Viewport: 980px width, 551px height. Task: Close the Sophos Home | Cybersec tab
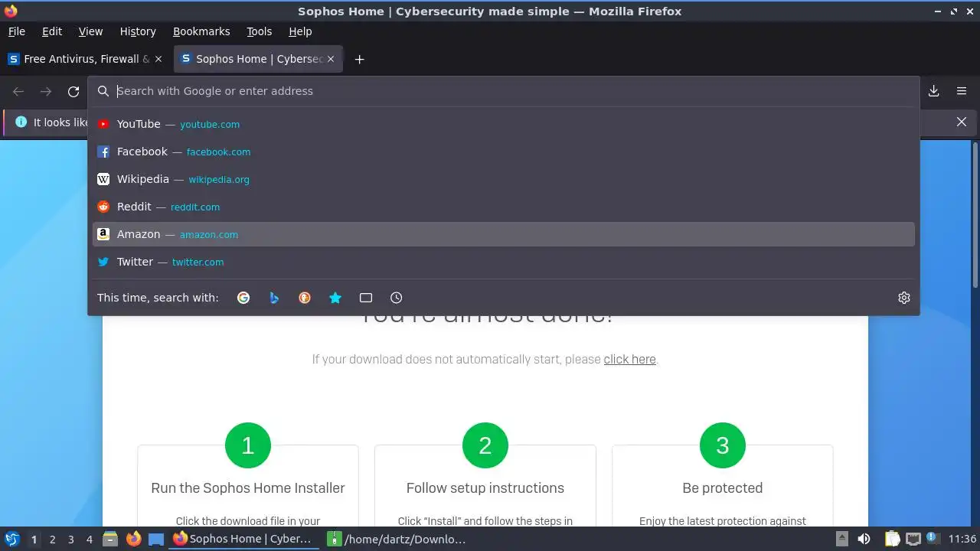pyautogui.click(x=331, y=59)
